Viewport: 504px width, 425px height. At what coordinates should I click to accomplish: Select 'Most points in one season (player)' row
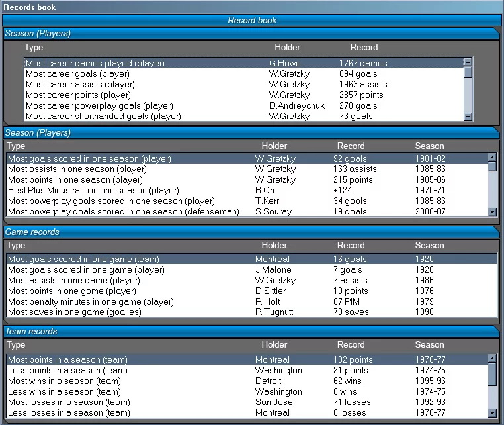(x=247, y=179)
